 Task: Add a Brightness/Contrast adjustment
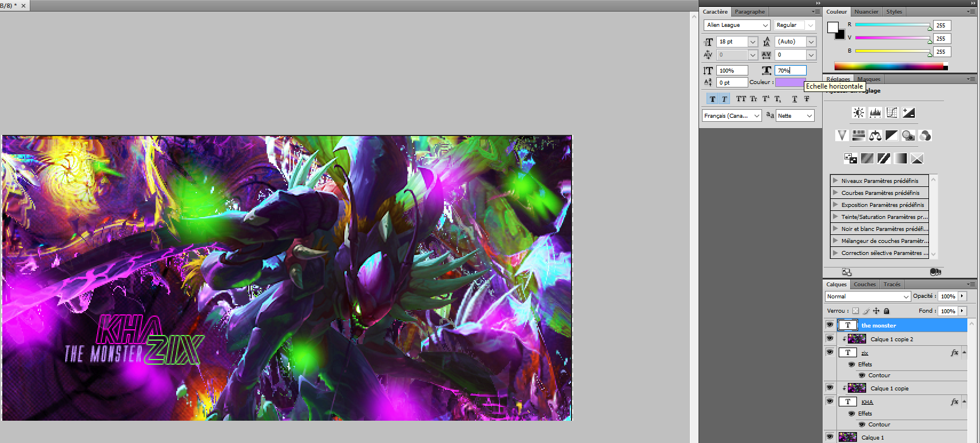[858, 113]
